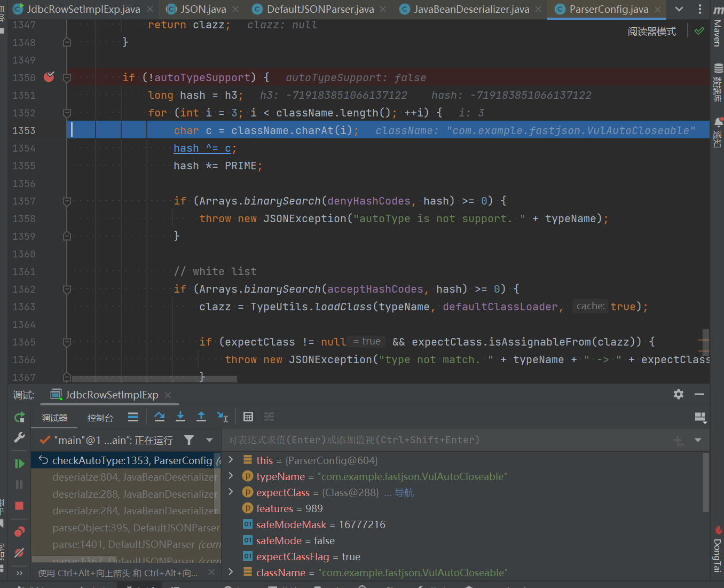Dismiss the Ctrl+Alt arrow keys hint
724x588 pixels.
click(211, 572)
